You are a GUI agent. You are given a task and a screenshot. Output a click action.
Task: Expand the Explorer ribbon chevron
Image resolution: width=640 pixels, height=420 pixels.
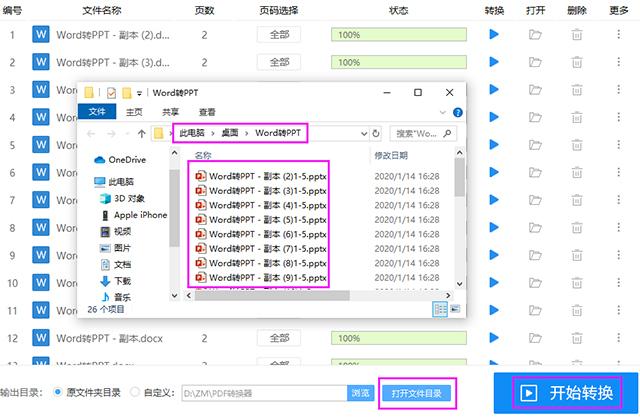point(442,112)
